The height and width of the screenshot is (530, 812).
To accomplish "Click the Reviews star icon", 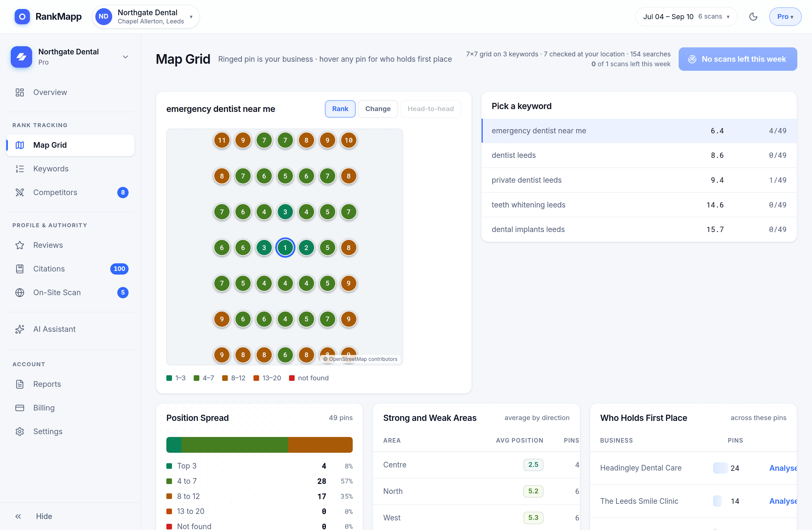I will [x=20, y=245].
